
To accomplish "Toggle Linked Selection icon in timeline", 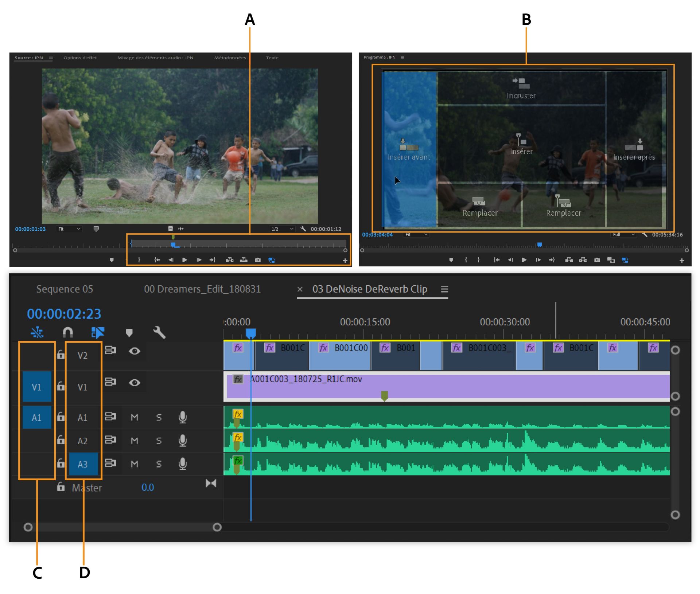I will coord(98,332).
